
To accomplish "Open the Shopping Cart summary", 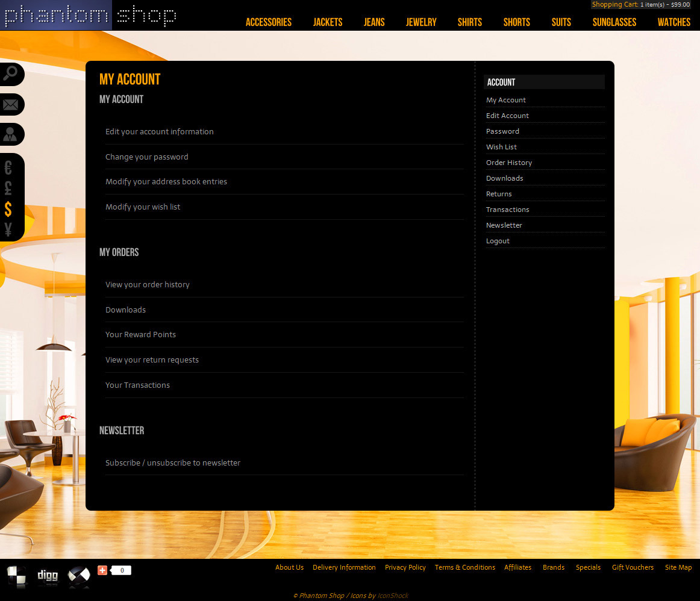I will point(640,4).
